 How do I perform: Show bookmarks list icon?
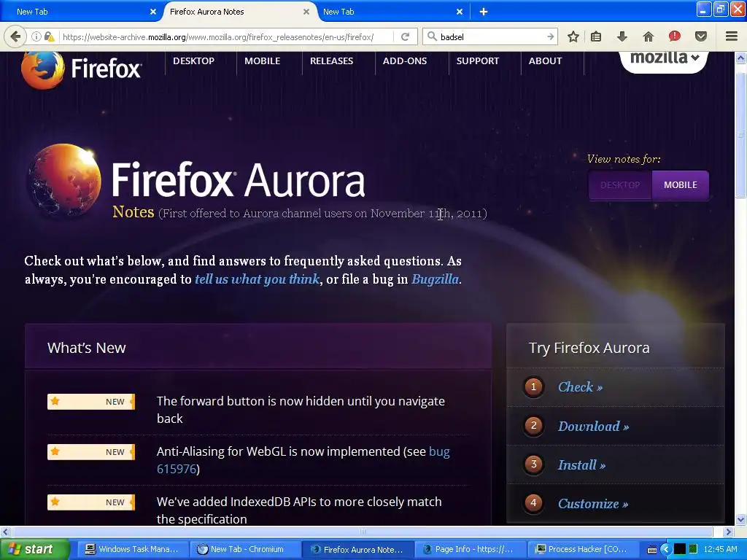coord(595,36)
